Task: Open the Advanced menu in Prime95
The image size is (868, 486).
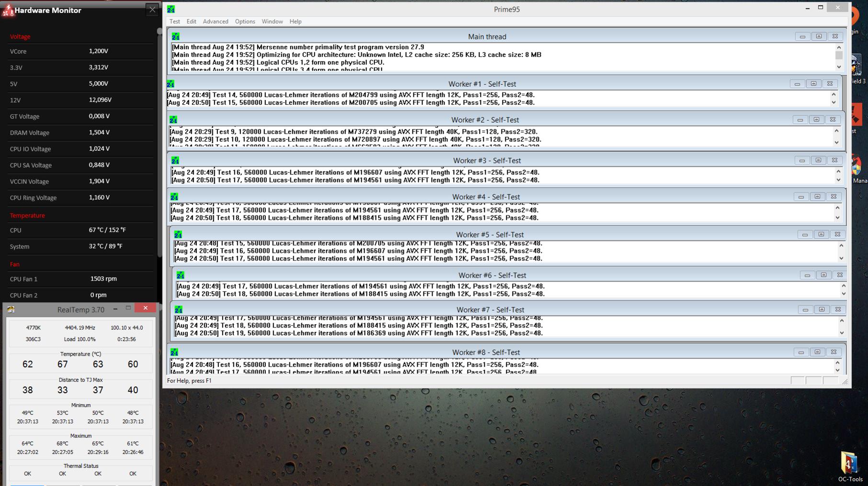Action: pos(216,22)
